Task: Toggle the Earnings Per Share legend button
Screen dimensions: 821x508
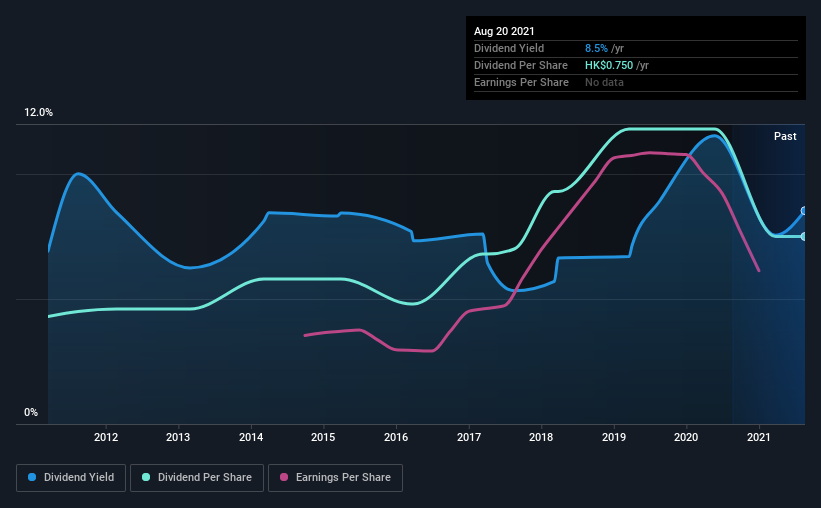Action: [335, 478]
